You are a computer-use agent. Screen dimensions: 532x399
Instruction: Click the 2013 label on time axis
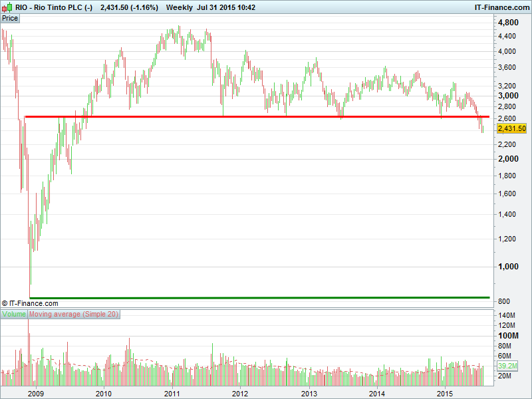pos(309,394)
